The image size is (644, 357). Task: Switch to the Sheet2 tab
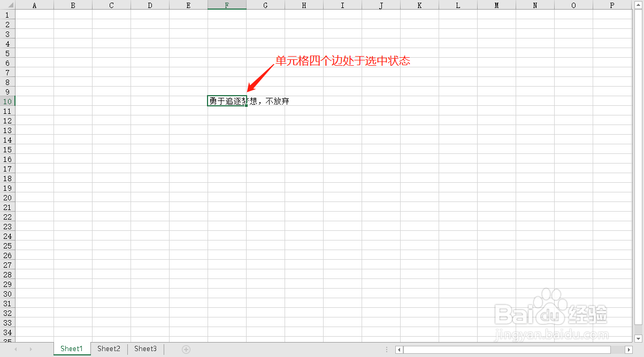109,349
